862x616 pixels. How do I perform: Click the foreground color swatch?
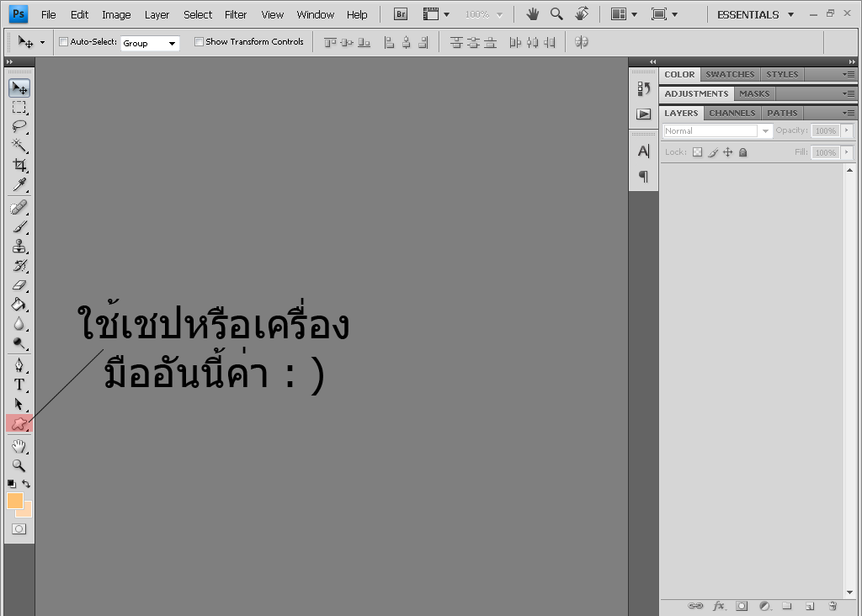(15, 501)
